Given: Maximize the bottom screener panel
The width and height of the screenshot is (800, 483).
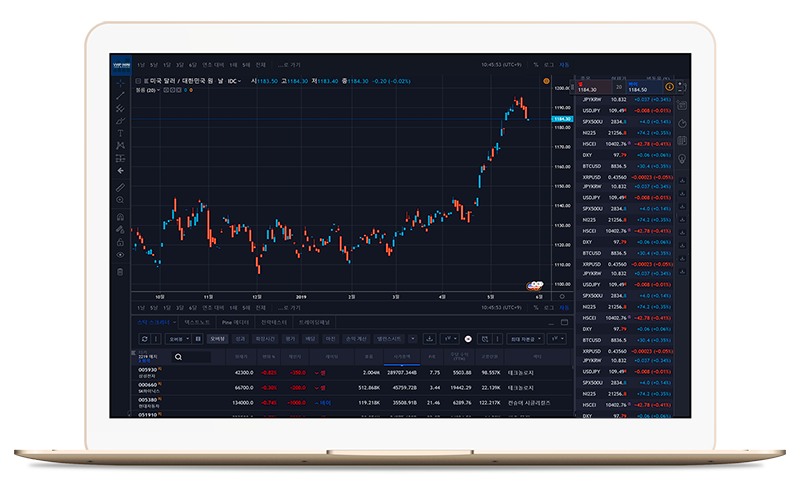Looking at the screenshot, I should (564, 322).
